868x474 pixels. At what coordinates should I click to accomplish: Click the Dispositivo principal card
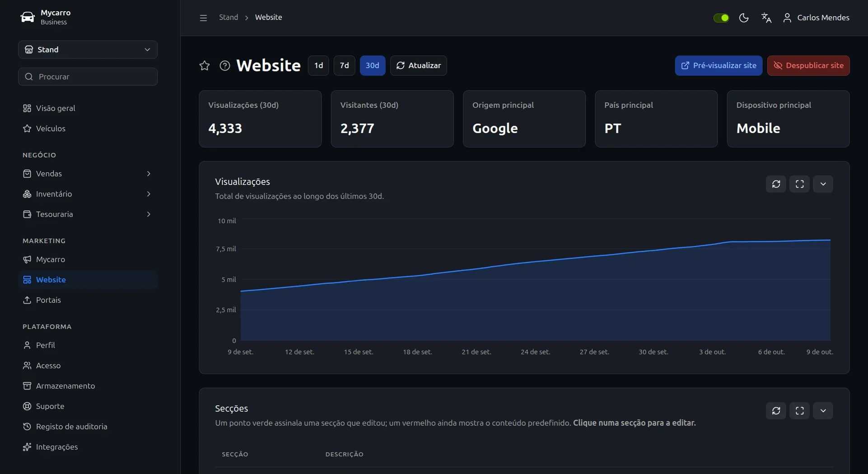(788, 119)
